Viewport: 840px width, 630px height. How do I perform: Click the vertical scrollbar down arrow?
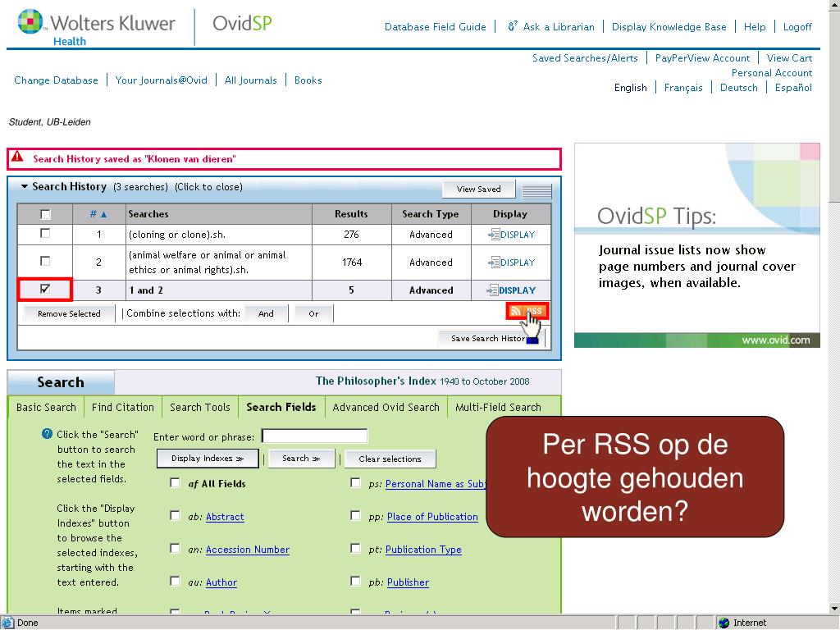(834, 608)
